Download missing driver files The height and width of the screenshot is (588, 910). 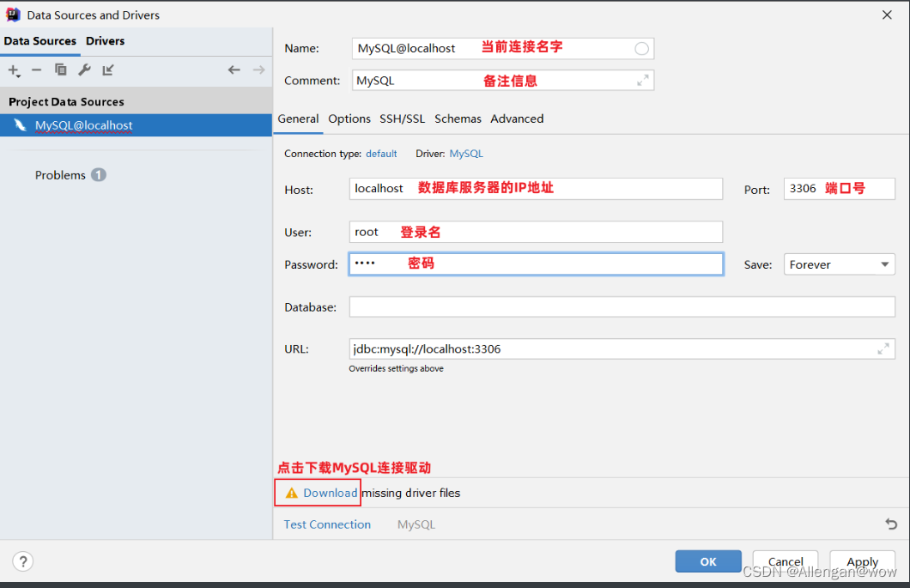click(x=331, y=493)
